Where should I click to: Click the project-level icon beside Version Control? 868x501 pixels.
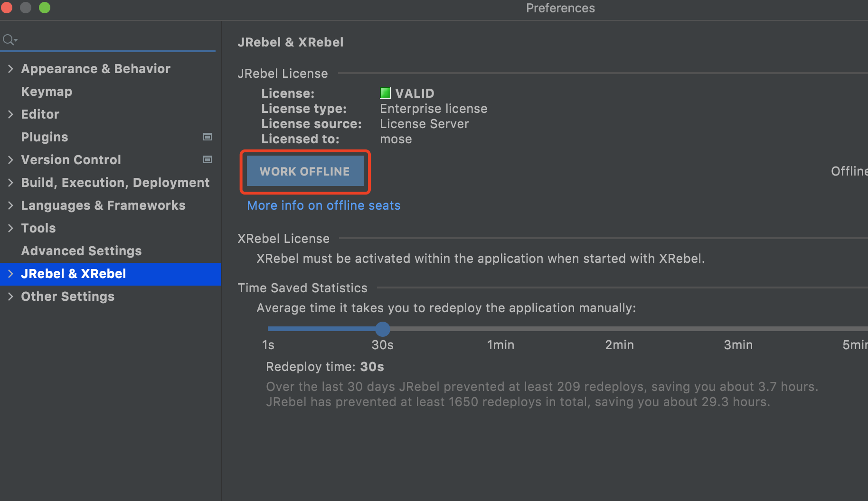(208, 159)
